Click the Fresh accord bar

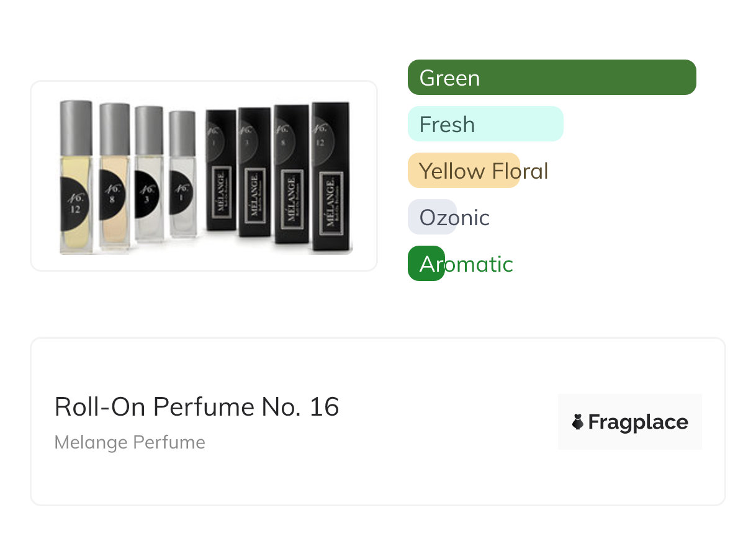pos(485,124)
